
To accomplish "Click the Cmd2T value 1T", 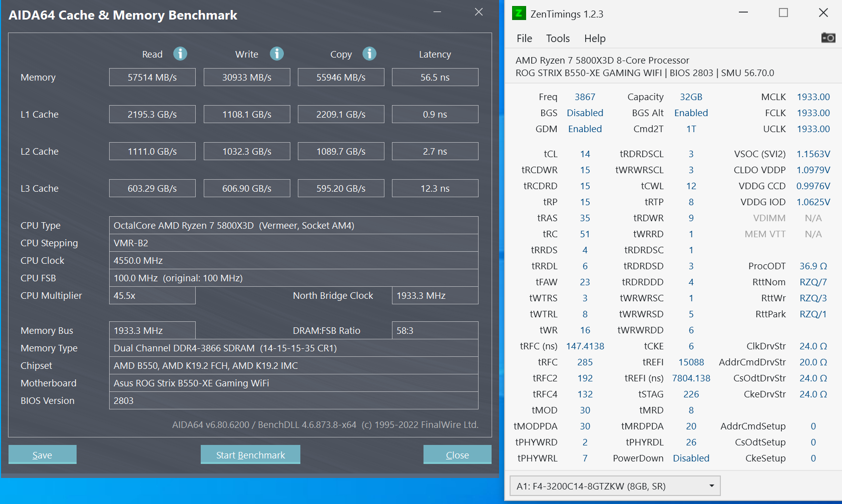I will 691,129.
